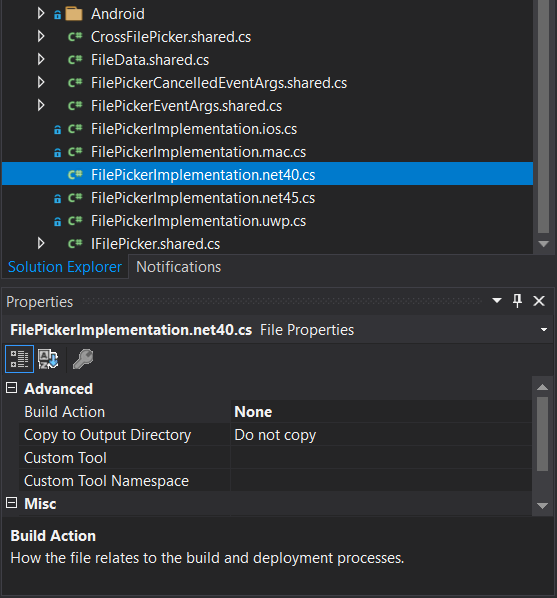Switch to the Solution Explorer tab

coord(65,267)
